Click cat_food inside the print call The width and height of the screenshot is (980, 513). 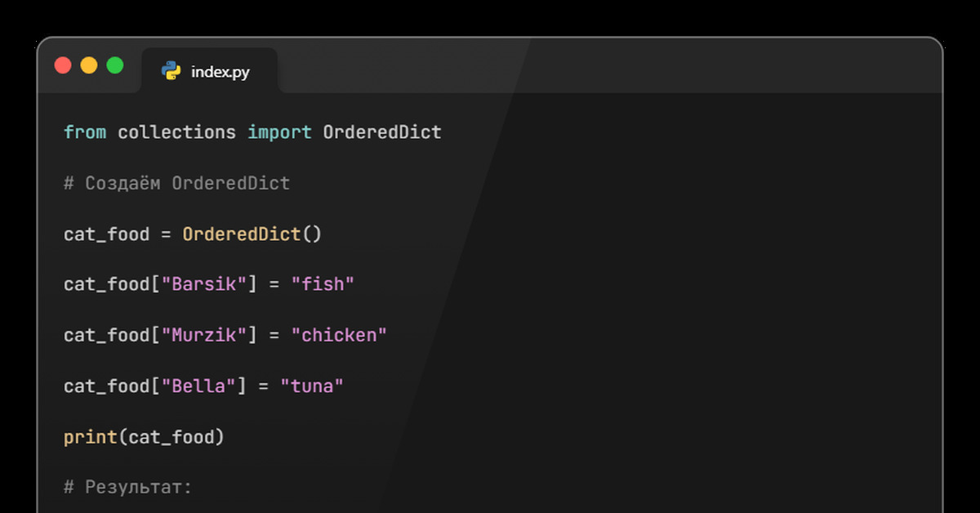[171, 438]
